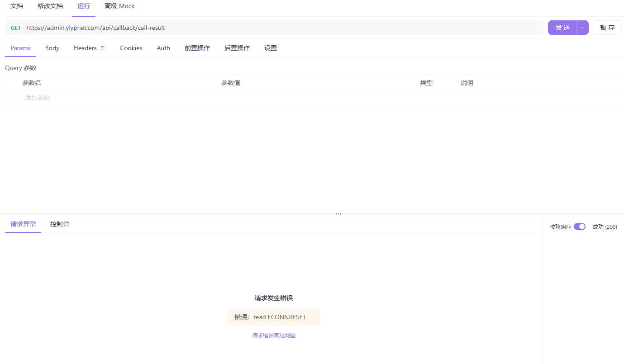Click the request URL input field

click(281, 28)
